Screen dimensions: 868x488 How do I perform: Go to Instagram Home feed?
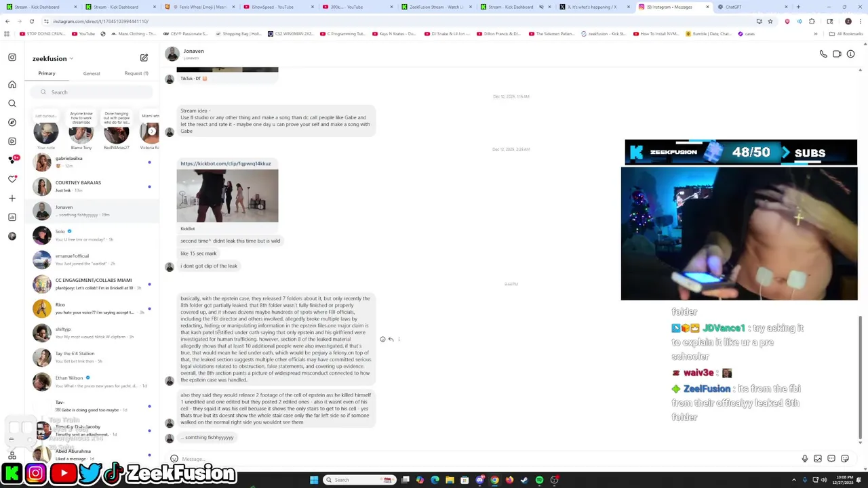click(x=12, y=85)
